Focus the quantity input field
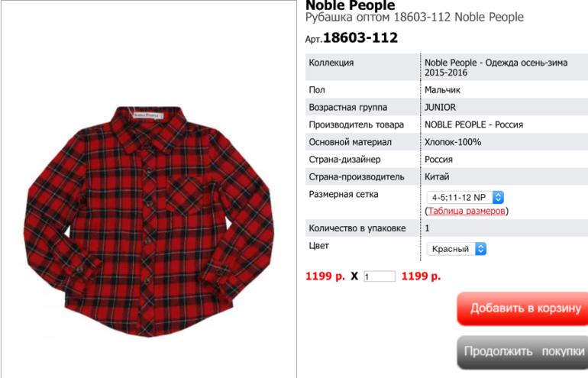The width and height of the screenshot is (588, 378). click(380, 276)
